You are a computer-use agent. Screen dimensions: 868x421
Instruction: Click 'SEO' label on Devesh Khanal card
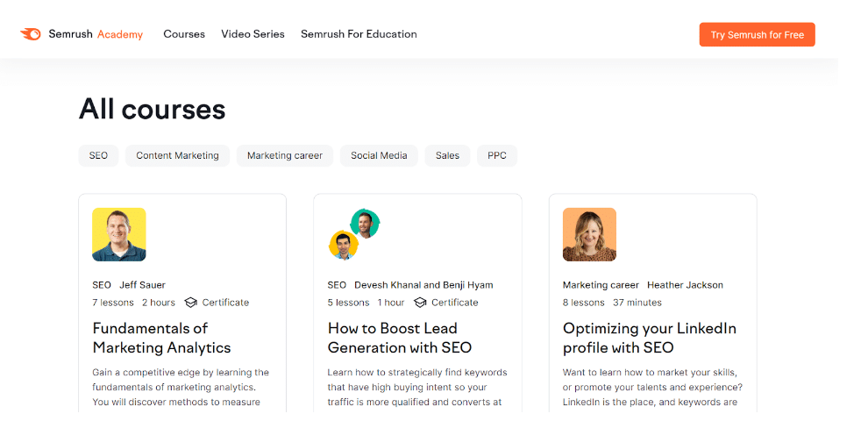(337, 285)
